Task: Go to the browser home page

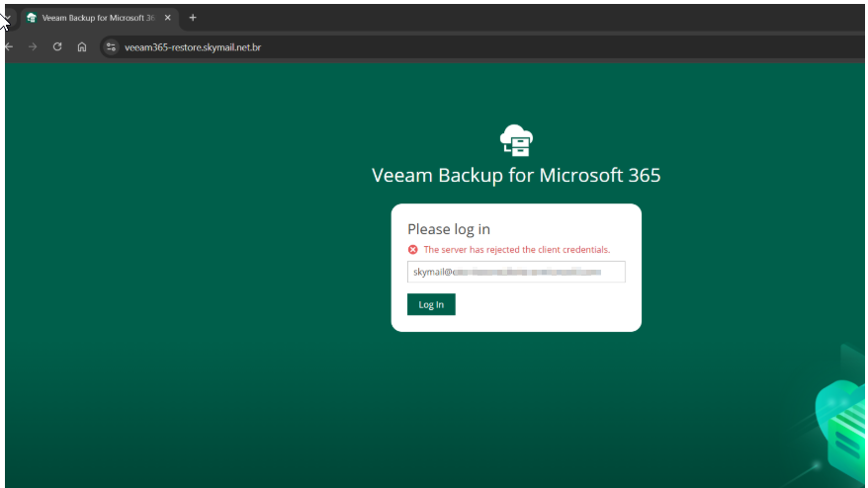Action: (x=82, y=46)
